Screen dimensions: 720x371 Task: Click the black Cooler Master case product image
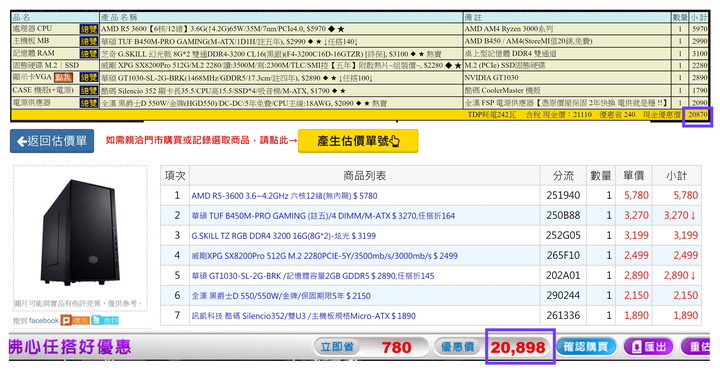[81, 232]
